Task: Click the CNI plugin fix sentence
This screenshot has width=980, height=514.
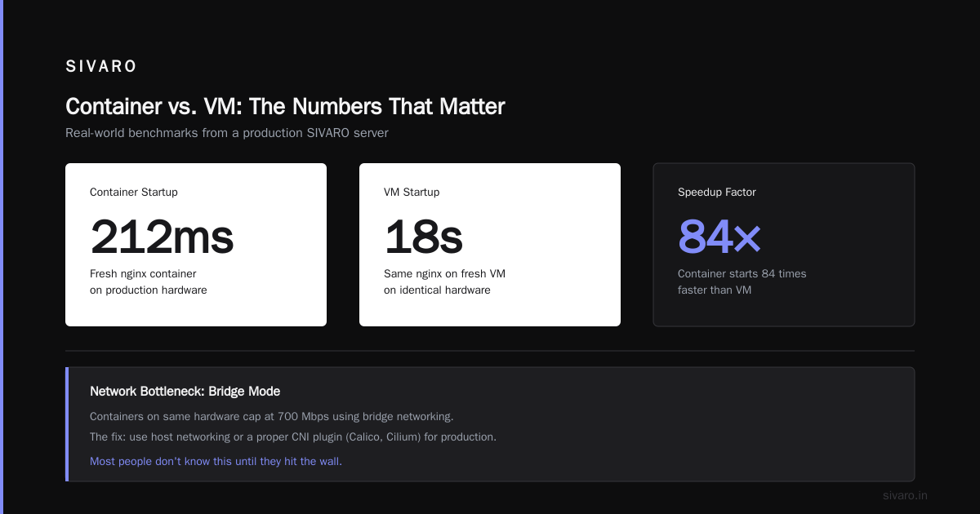Action: (293, 436)
